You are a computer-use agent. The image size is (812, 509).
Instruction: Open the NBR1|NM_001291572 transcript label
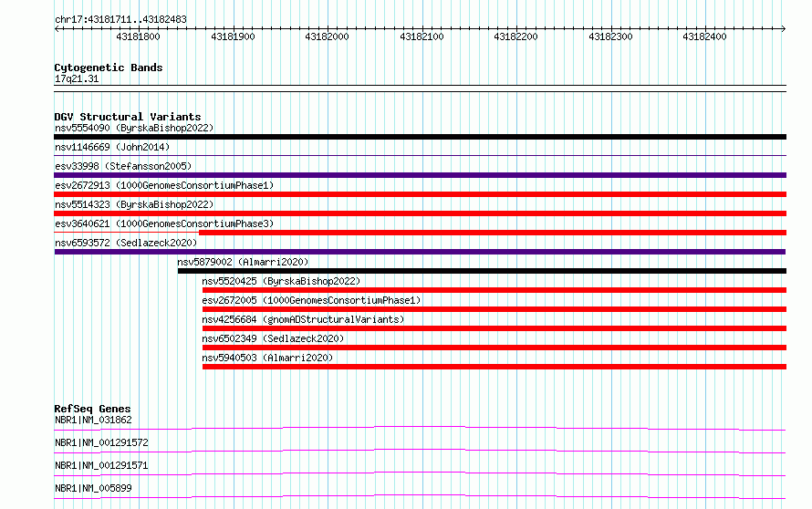(101, 442)
